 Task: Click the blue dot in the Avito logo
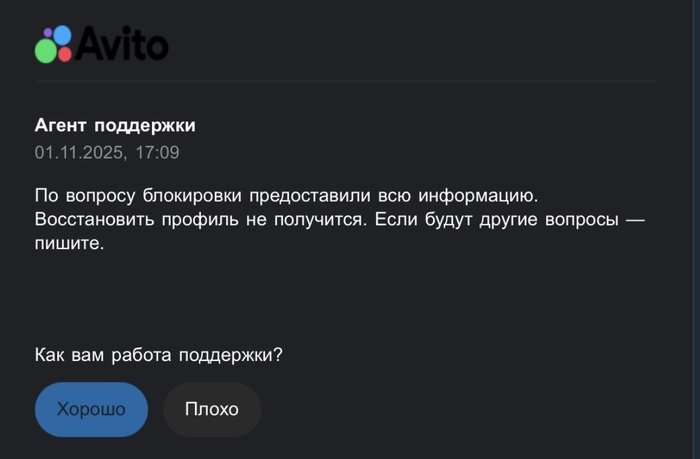62,35
